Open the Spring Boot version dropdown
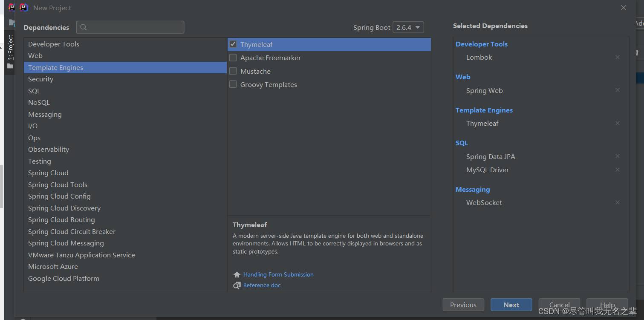 pyautogui.click(x=408, y=27)
